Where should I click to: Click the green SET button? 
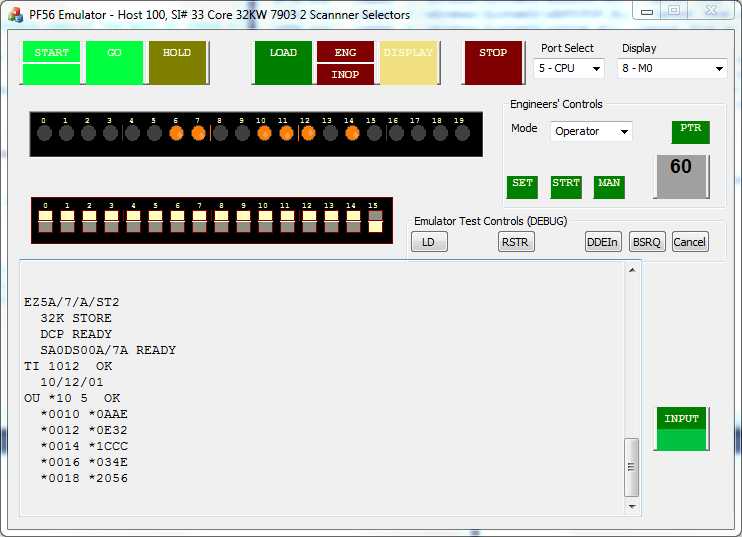click(522, 187)
